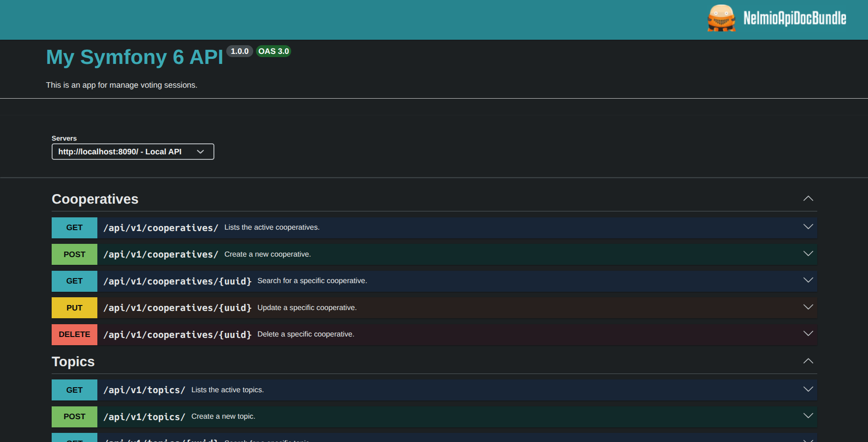Screen dimensions: 868x442
Task: Click the Topics tag heading
Action: click(x=73, y=362)
